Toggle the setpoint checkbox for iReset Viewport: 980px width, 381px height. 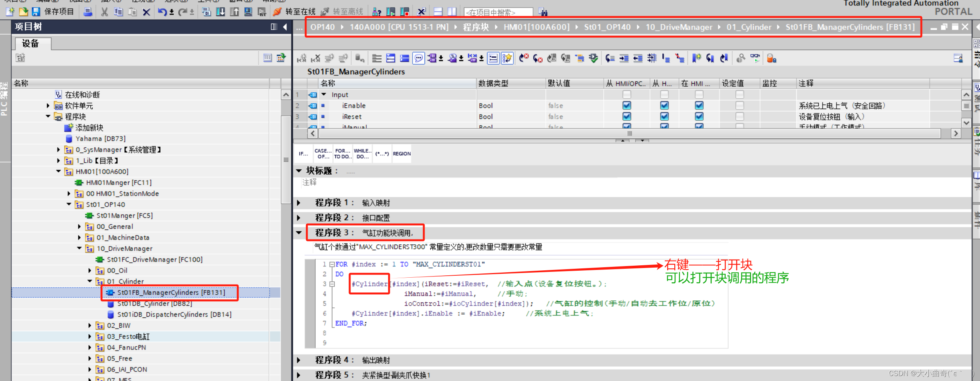tap(739, 116)
